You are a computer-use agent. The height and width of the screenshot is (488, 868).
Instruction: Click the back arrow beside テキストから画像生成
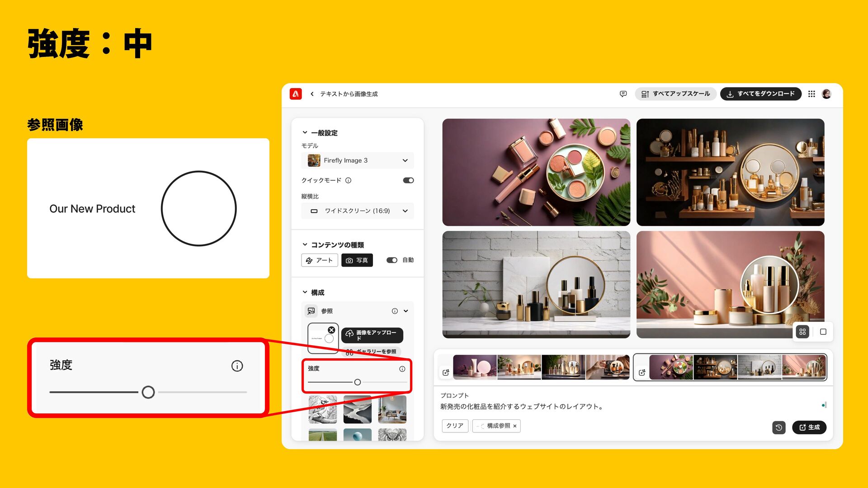(312, 94)
